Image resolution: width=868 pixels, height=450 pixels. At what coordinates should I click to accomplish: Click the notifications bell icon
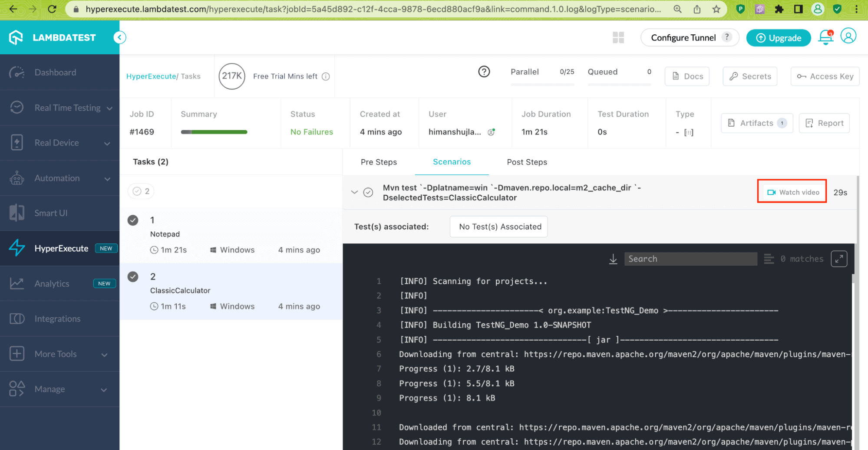(825, 38)
